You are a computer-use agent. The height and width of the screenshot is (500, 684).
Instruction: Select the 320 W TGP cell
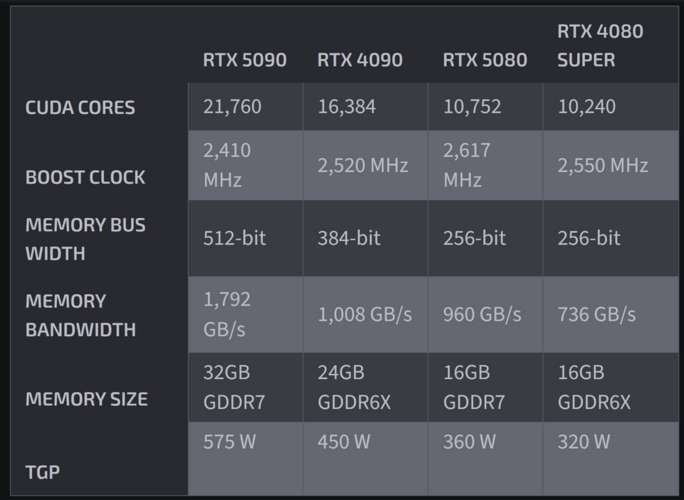click(x=611, y=459)
